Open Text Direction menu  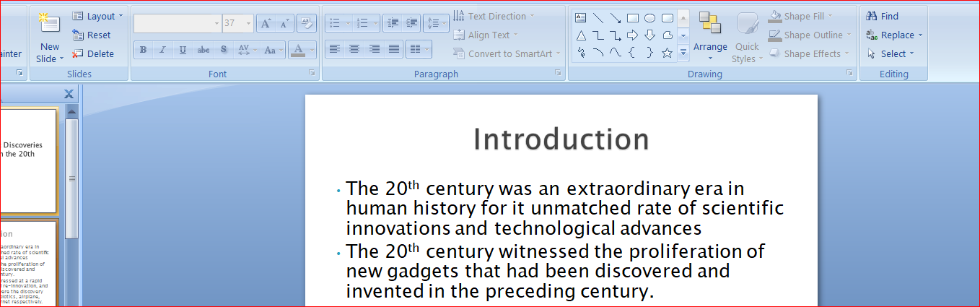coord(494,16)
